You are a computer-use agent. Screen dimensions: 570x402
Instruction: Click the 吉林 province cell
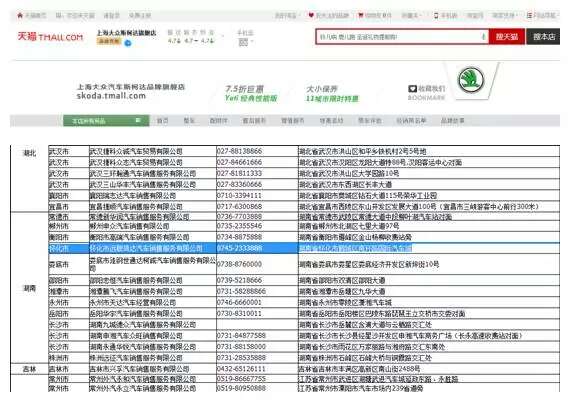(29, 369)
